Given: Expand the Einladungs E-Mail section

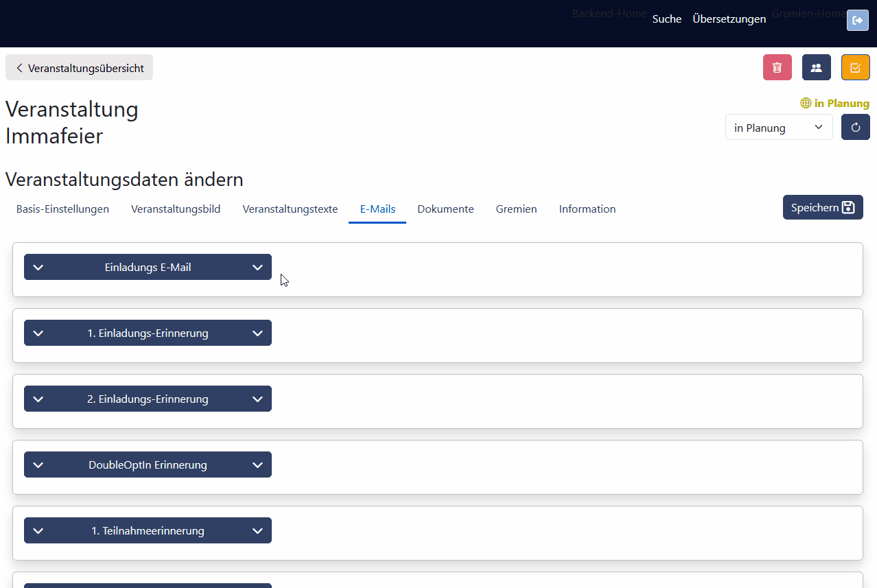Looking at the screenshot, I should tap(148, 268).
